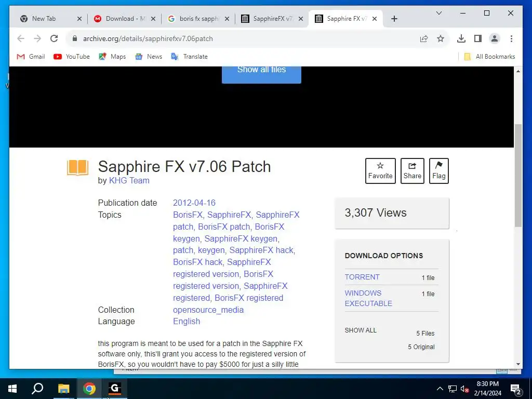Close the SapphireFX v7 tab
The image size is (532, 399).
(x=301, y=19)
